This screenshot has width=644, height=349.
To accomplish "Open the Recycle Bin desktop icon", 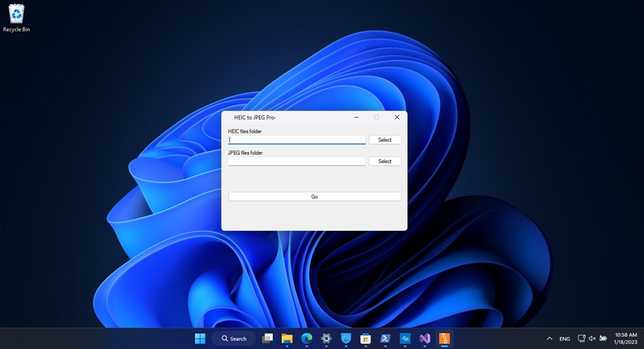I will pyautogui.click(x=16, y=18).
